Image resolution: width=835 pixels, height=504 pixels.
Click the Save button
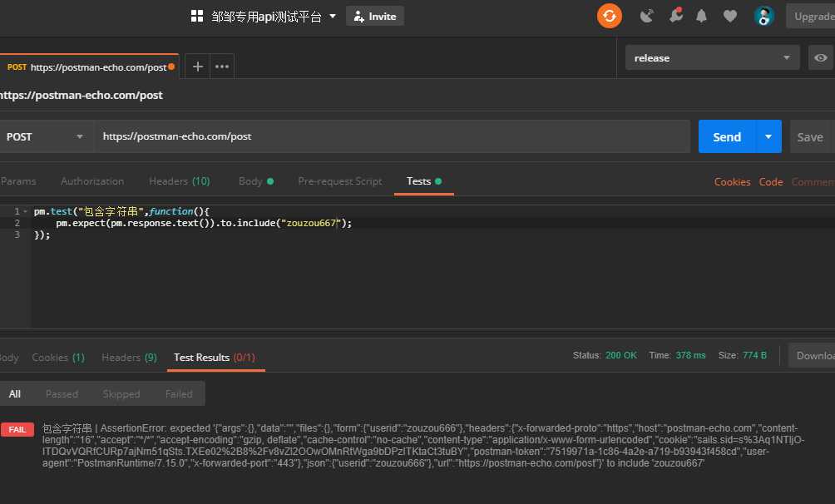point(810,137)
